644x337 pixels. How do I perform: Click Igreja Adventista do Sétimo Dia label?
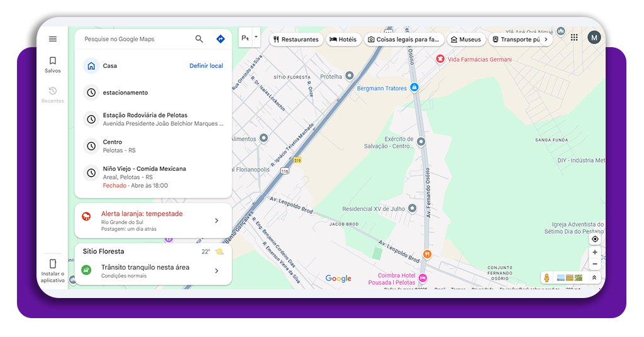(574, 228)
